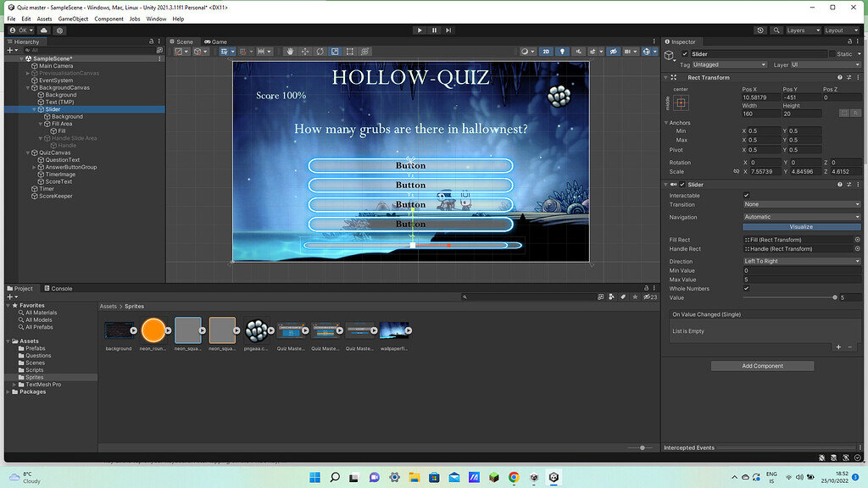Click the Fill Rect object picker circle

(858, 240)
